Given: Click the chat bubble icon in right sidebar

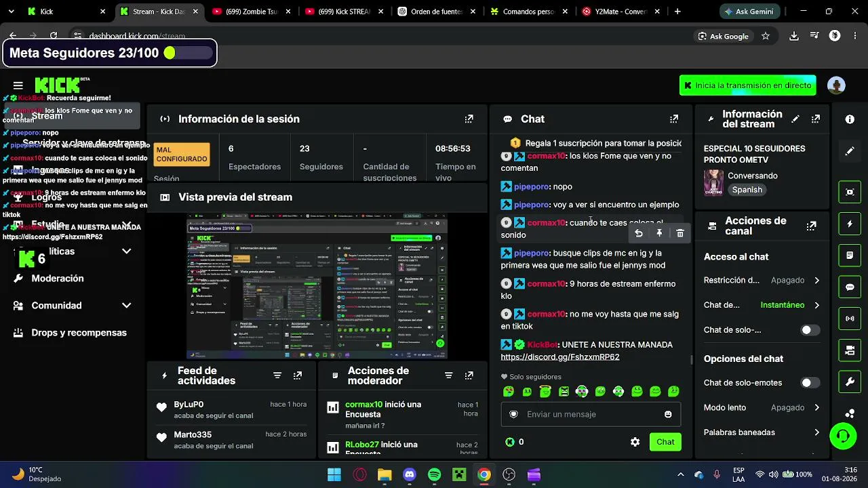Looking at the screenshot, I should pyautogui.click(x=850, y=287).
